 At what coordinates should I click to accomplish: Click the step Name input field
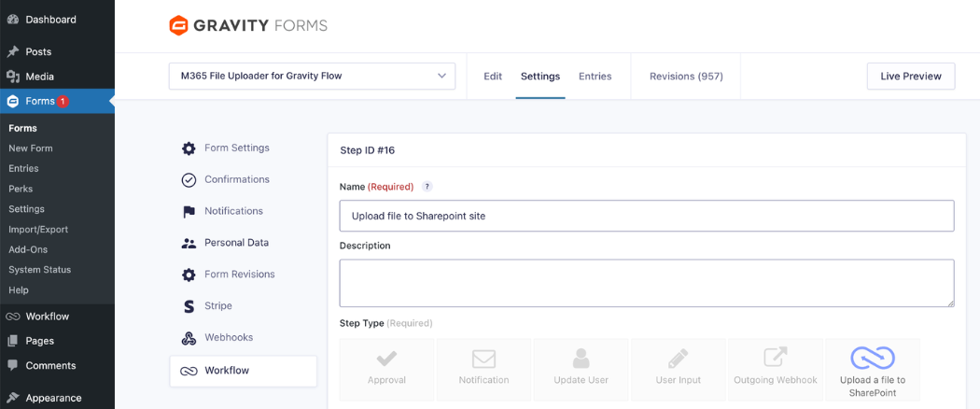click(647, 216)
